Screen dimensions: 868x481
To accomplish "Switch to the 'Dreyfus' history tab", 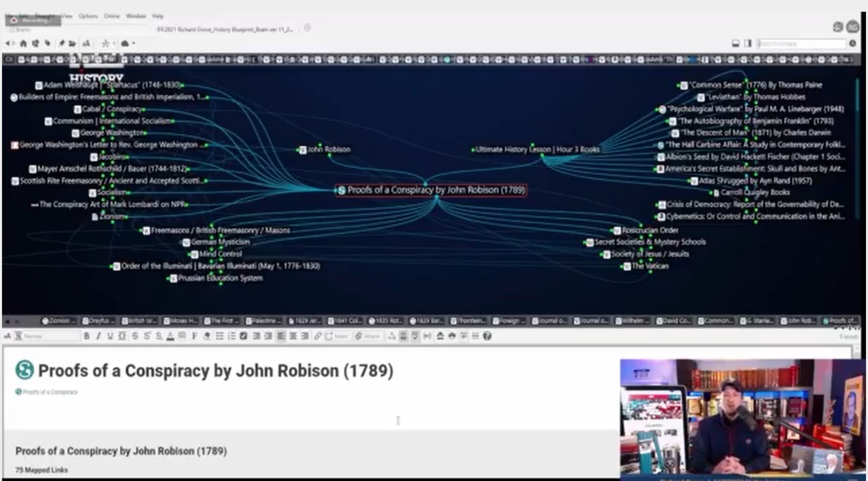I will pyautogui.click(x=99, y=321).
